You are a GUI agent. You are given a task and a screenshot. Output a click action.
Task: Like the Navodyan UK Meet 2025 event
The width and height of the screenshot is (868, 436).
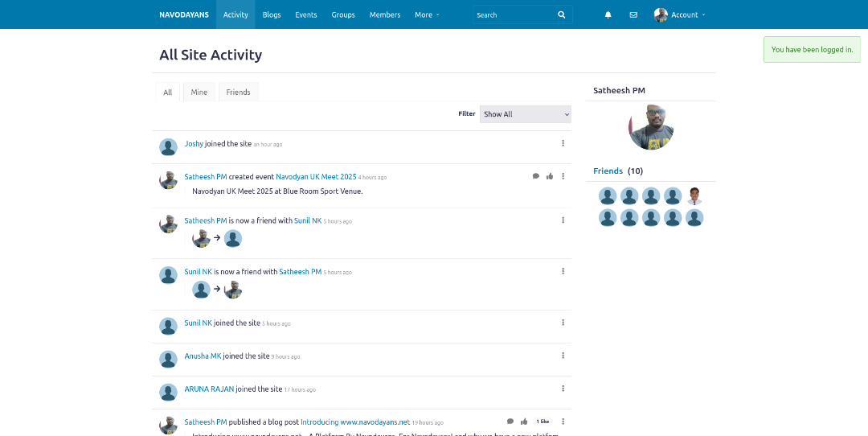[550, 176]
